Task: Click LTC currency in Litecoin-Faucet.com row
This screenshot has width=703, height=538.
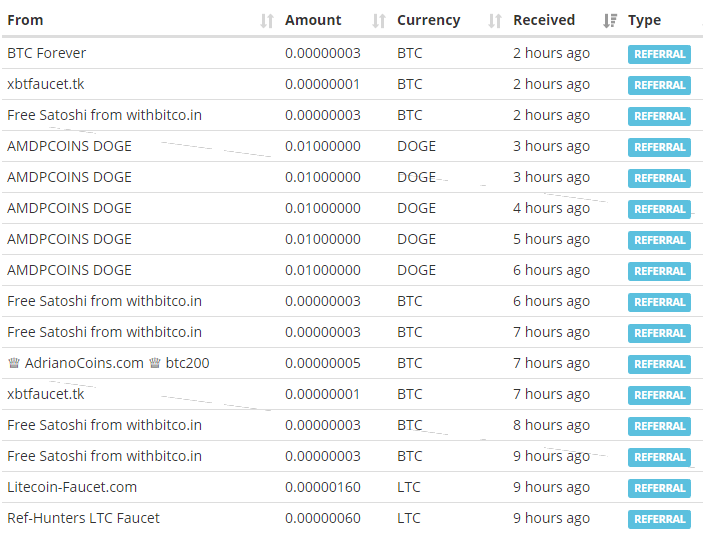Action: (409, 487)
